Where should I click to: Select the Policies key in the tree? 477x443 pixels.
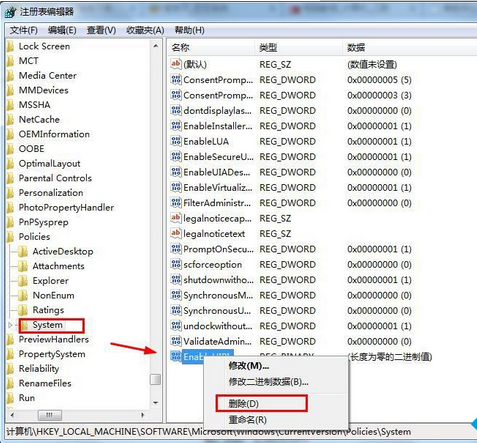(x=34, y=237)
